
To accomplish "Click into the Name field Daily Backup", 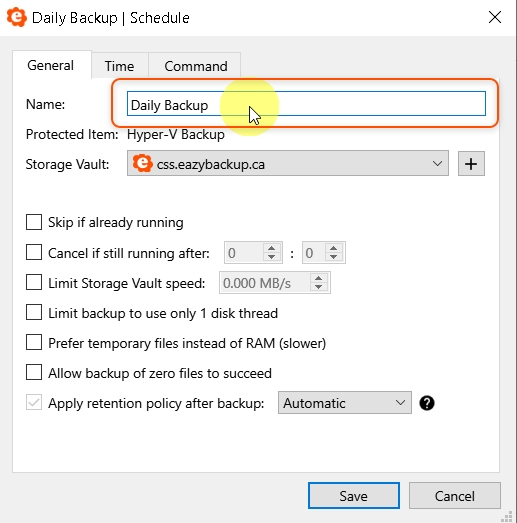I will coord(306,104).
